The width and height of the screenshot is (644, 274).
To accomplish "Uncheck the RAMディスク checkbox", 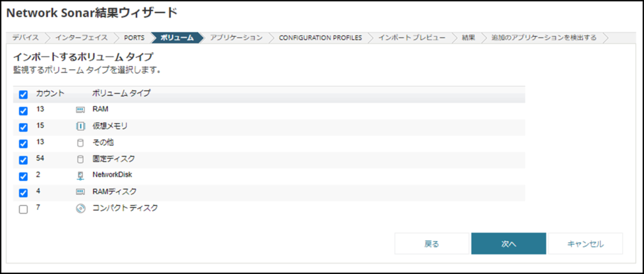I will tap(23, 193).
